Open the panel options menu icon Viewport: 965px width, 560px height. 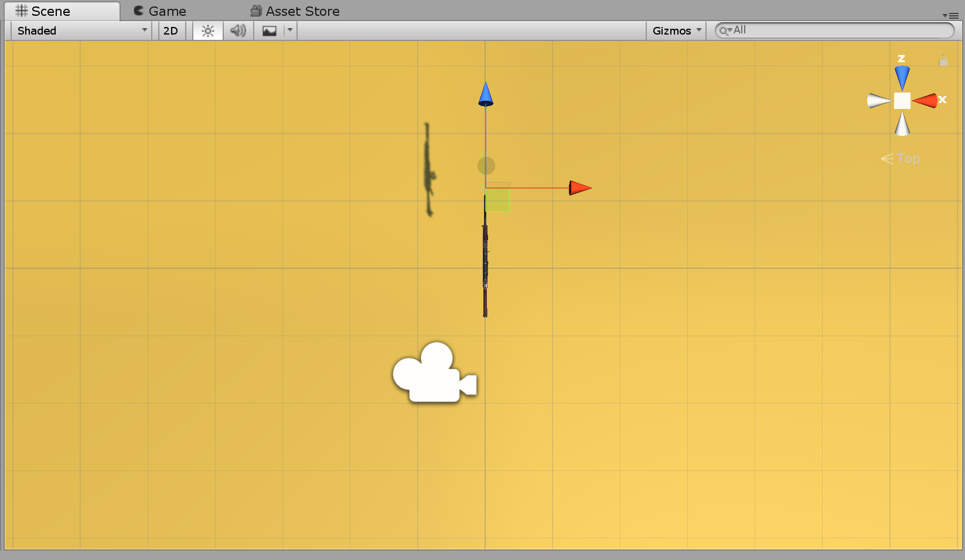(x=952, y=15)
